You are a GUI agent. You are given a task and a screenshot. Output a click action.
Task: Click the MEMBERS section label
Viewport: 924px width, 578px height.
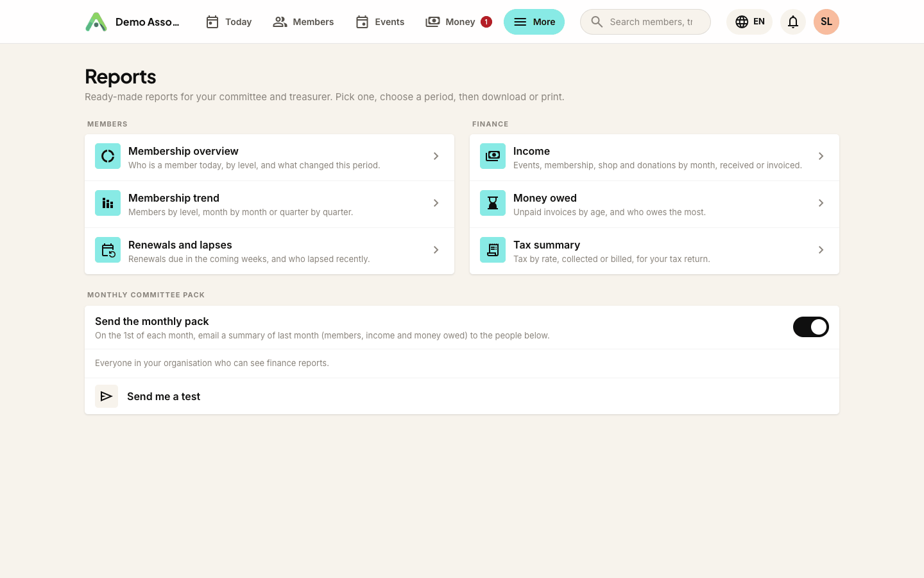click(x=107, y=124)
